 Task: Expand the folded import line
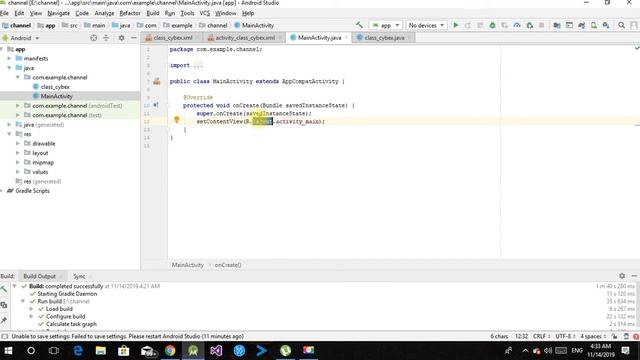pos(198,65)
